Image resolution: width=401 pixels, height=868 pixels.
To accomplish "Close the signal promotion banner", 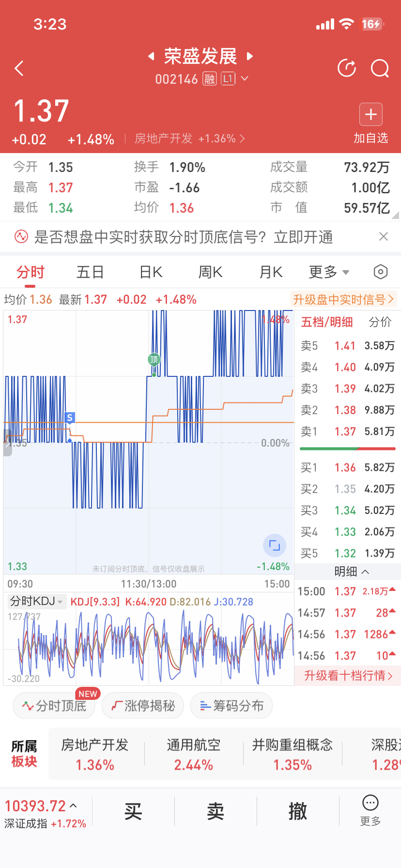I will pos(384,236).
